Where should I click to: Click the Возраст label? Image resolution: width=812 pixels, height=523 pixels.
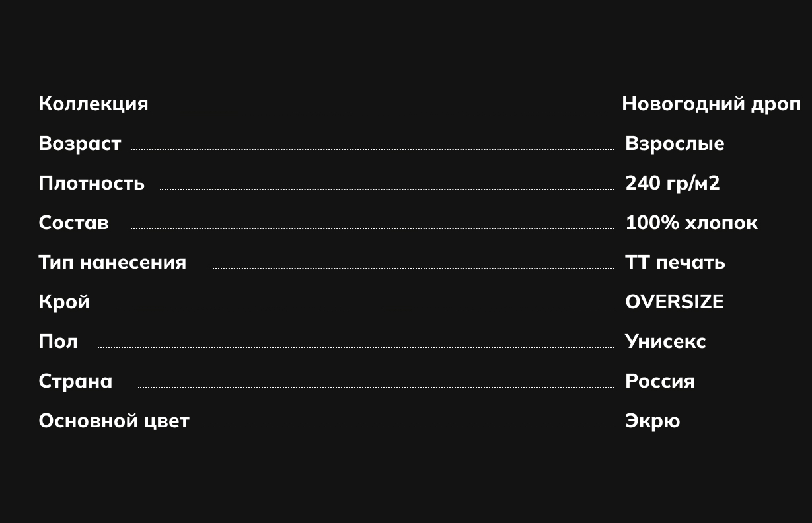point(80,144)
